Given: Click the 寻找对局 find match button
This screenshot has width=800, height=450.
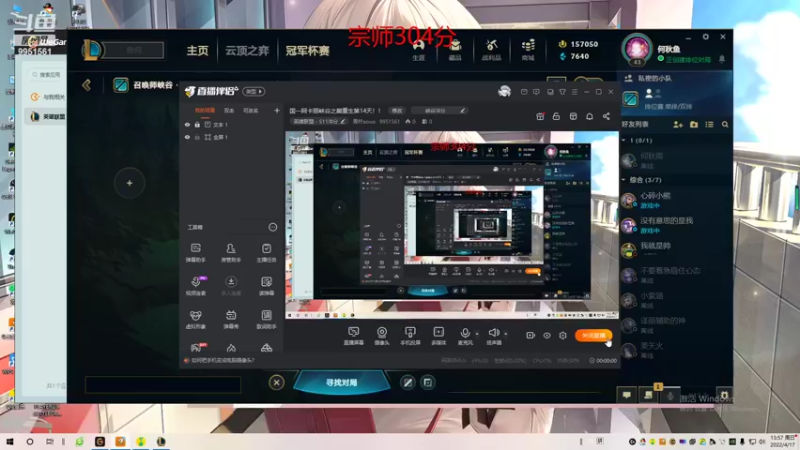Looking at the screenshot, I should click(341, 382).
